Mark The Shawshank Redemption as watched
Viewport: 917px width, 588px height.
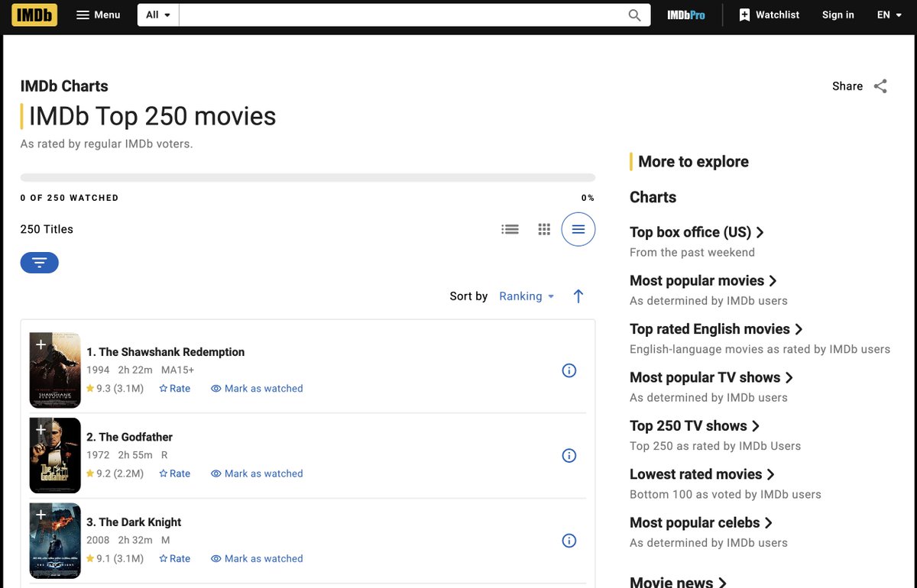[257, 389]
